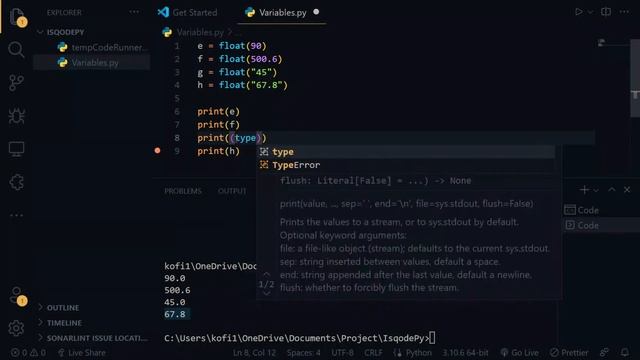
Task: Click the float("45") code on line 3
Action: pos(248,72)
